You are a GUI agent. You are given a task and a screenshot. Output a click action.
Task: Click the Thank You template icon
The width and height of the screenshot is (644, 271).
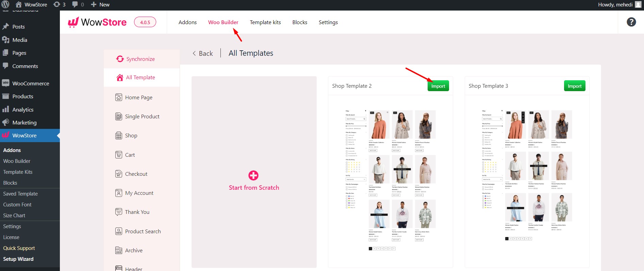click(x=118, y=212)
